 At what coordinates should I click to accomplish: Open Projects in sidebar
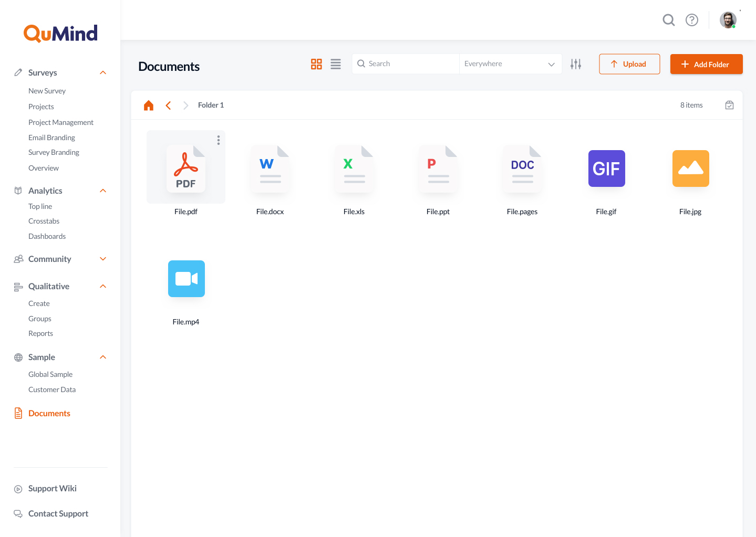41,107
